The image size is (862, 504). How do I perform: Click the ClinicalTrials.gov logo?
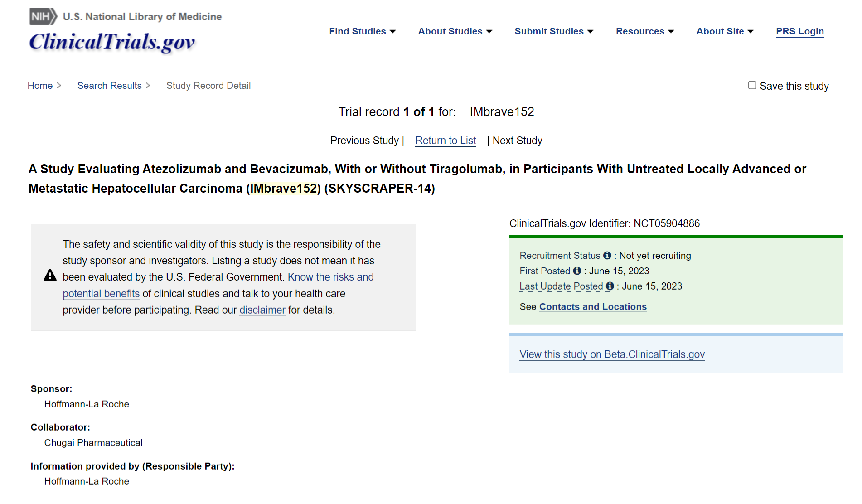tap(112, 42)
